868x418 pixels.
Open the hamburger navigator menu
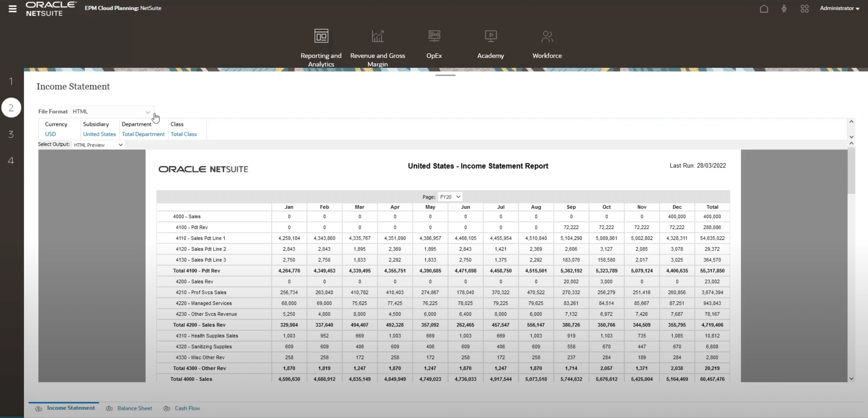pos(12,9)
